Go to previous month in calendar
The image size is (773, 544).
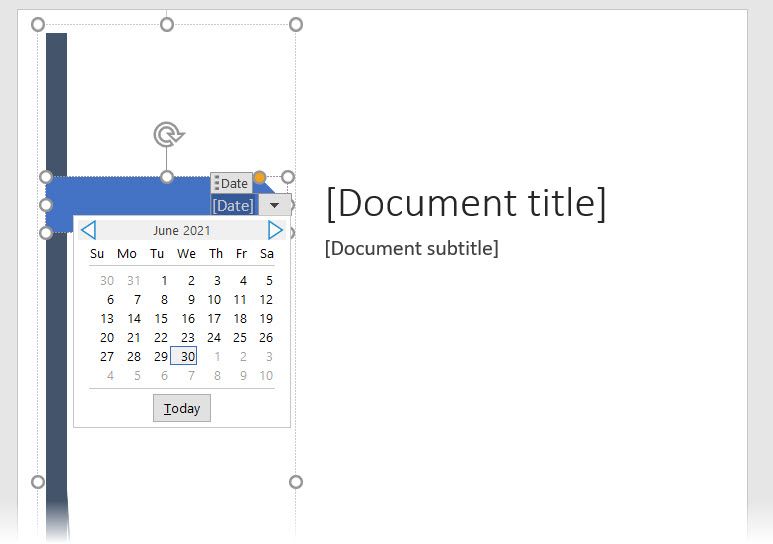point(88,230)
